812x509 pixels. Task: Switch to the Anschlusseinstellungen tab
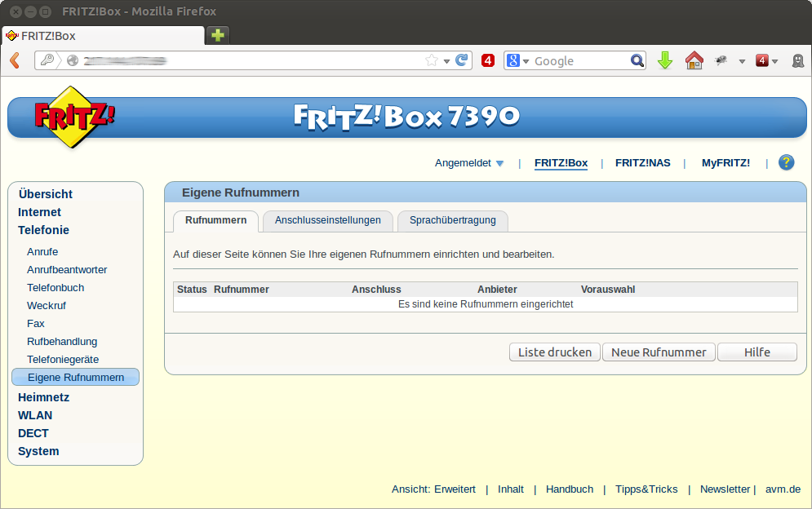(x=327, y=220)
